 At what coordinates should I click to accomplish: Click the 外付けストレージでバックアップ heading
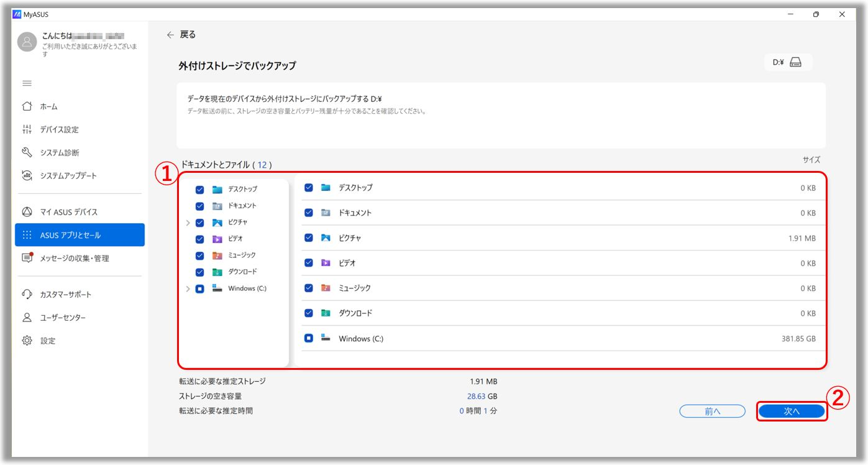click(x=237, y=65)
